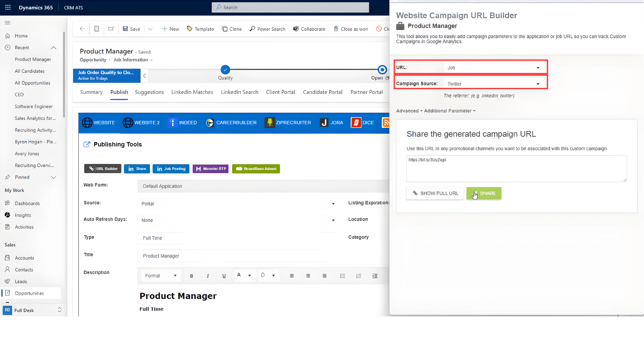The image size is (644, 362).
Task: Toggle bold formatting in description editor
Action: pos(192,276)
